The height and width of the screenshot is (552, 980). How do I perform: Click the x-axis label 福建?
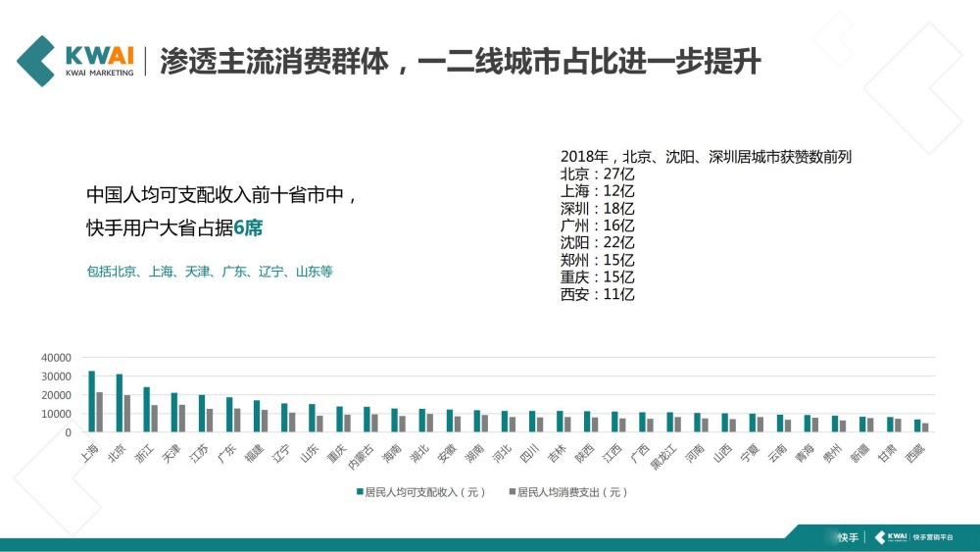click(255, 453)
